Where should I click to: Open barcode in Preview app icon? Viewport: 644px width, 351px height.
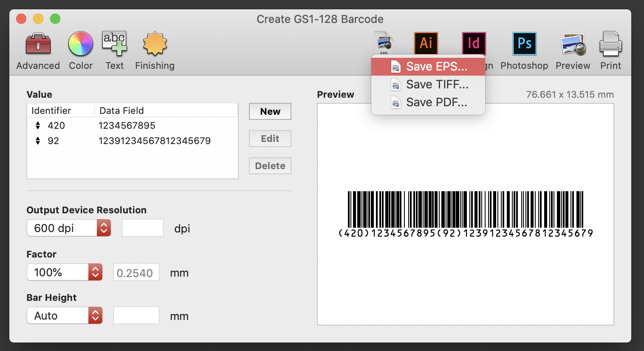(x=573, y=44)
